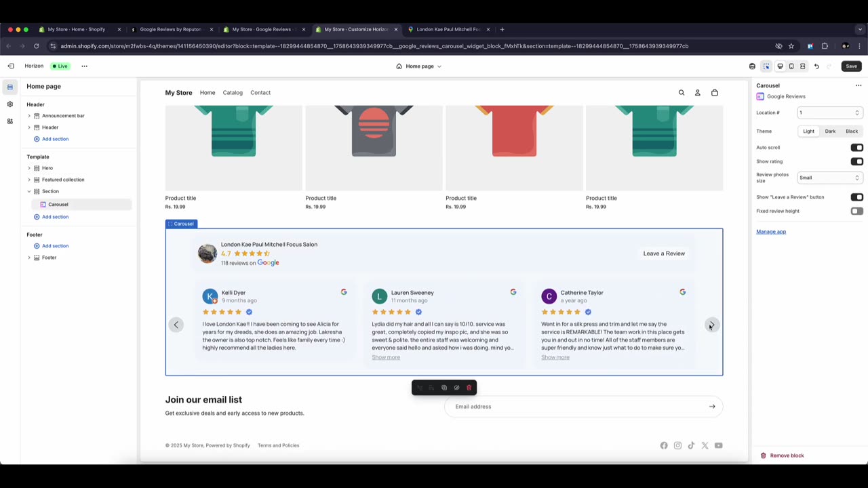The width and height of the screenshot is (868, 488).
Task: Click Show more on Lauren Sweeney review
Action: coord(386,357)
